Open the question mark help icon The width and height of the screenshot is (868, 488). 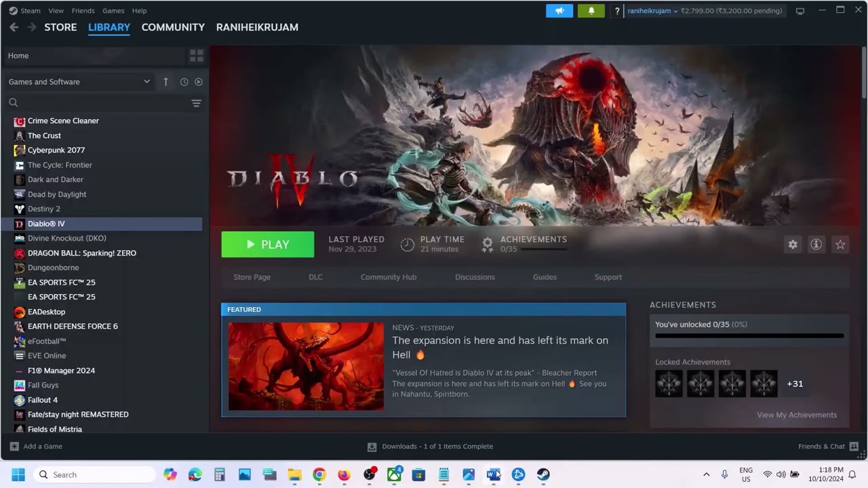616,11
